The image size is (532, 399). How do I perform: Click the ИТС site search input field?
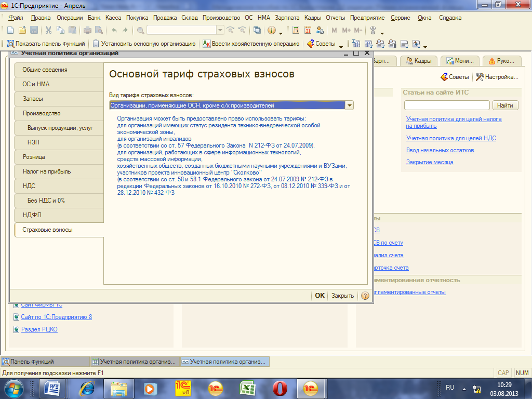pos(447,105)
